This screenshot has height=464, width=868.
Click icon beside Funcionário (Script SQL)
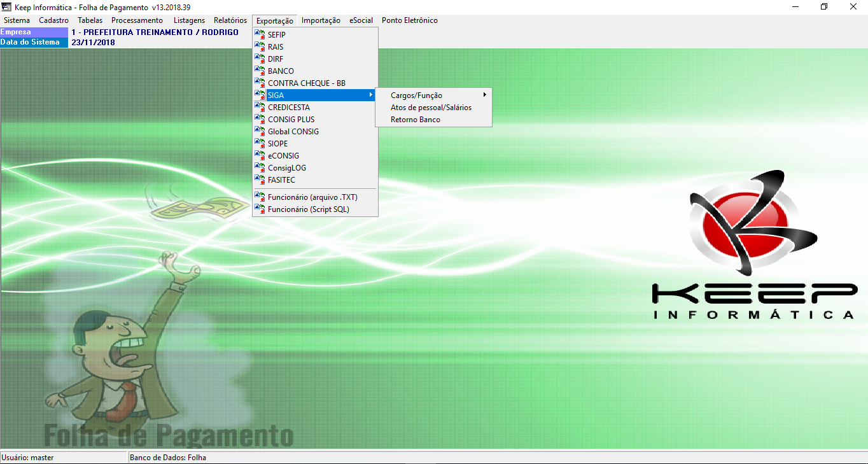pos(260,209)
